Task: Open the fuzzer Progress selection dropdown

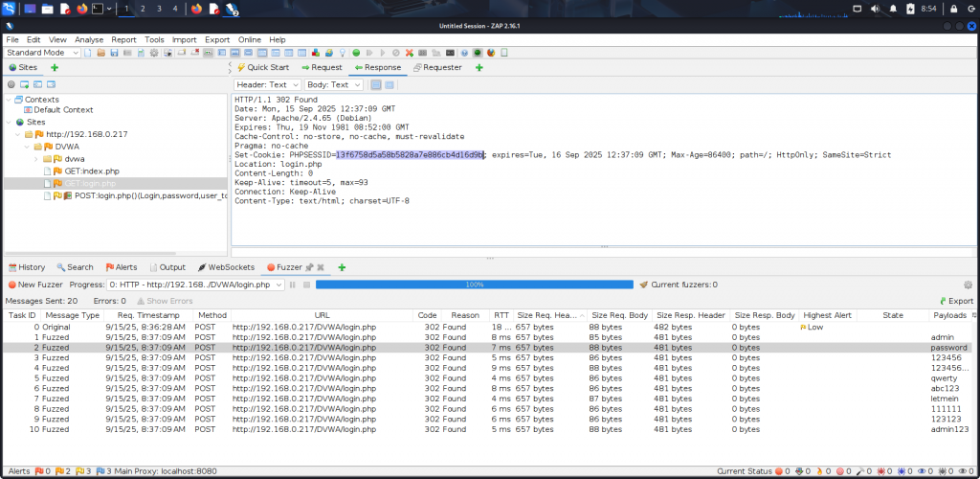Action: click(x=195, y=285)
